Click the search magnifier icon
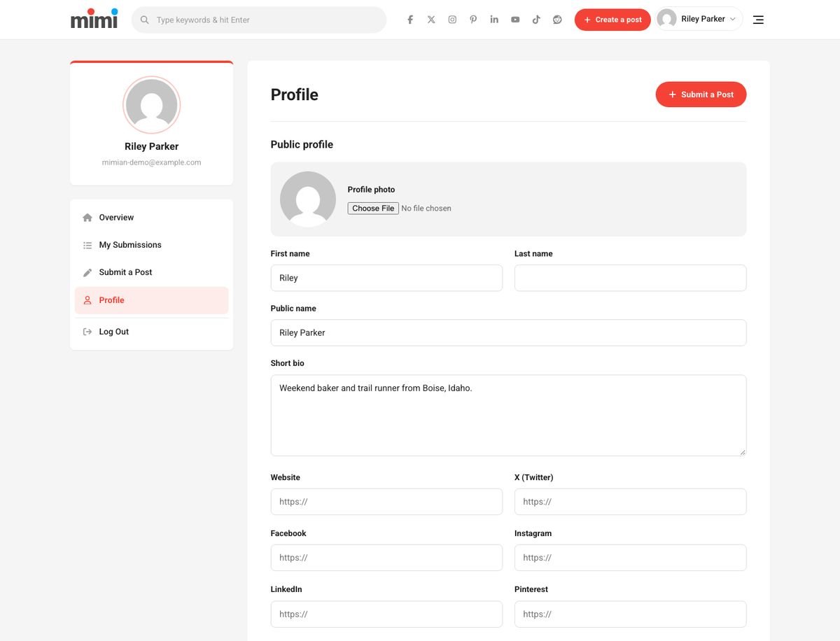840x641 pixels. click(145, 20)
